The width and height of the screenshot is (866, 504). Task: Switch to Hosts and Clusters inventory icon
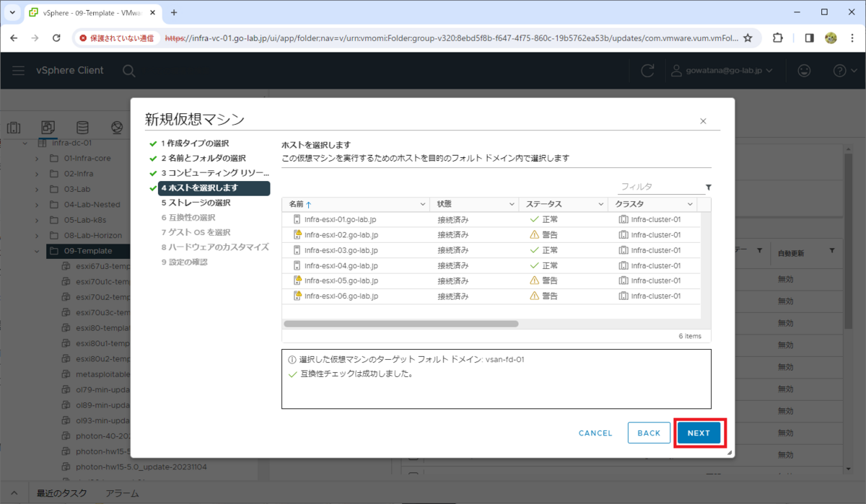(14, 128)
